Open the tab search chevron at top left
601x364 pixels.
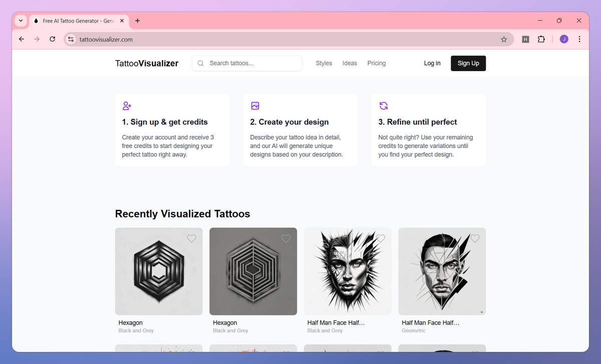[21, 21]
